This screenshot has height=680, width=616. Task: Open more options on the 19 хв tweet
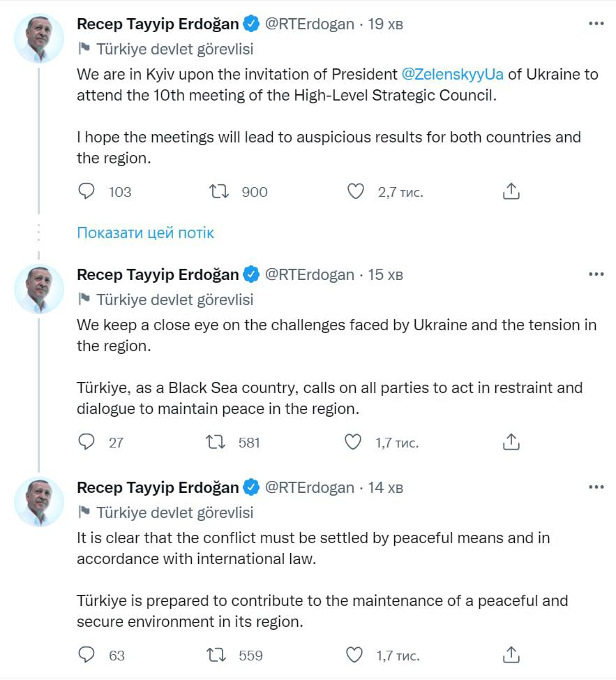click(596, 24)
